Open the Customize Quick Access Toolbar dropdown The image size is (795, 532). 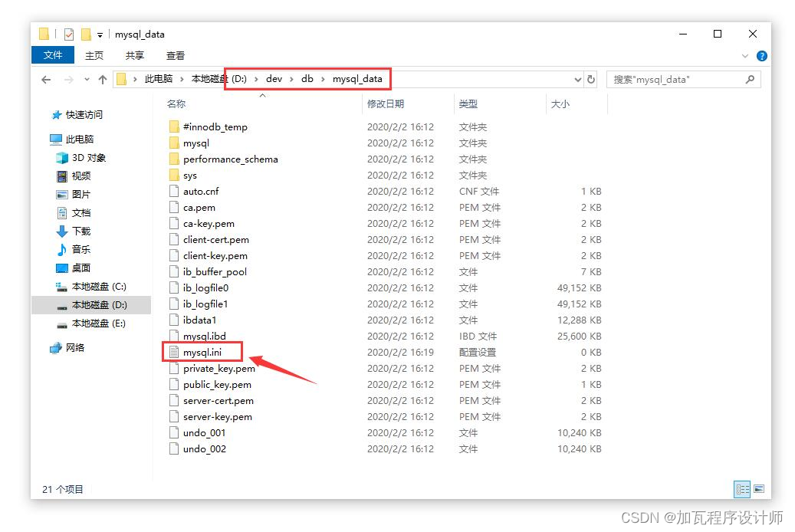click(100, 35)
